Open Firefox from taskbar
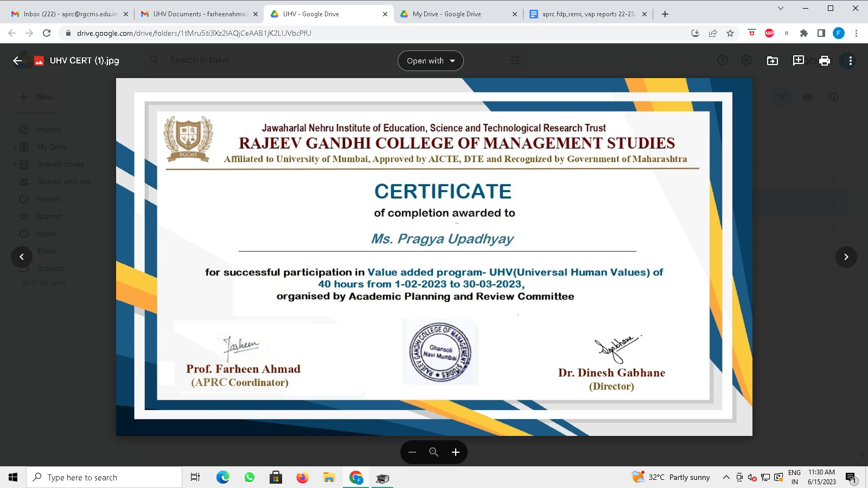Image resolution: width=868 pixels, height=488 pixels. pos(303,477)
